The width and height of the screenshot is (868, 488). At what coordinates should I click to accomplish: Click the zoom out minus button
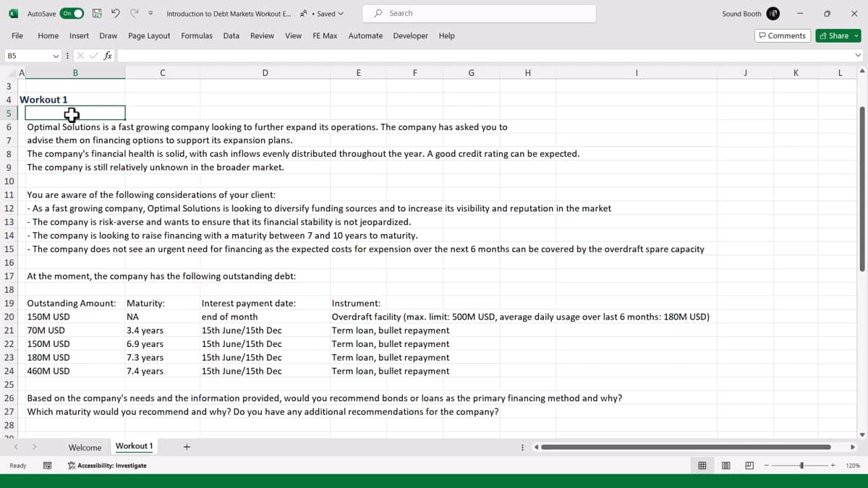pyautogui.click(x=767, y=466)
